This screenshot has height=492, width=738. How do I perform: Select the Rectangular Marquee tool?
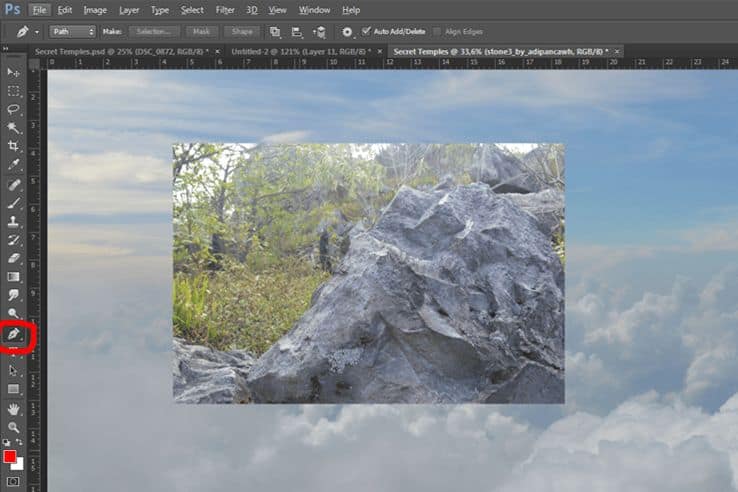click(x=13, y=91)
